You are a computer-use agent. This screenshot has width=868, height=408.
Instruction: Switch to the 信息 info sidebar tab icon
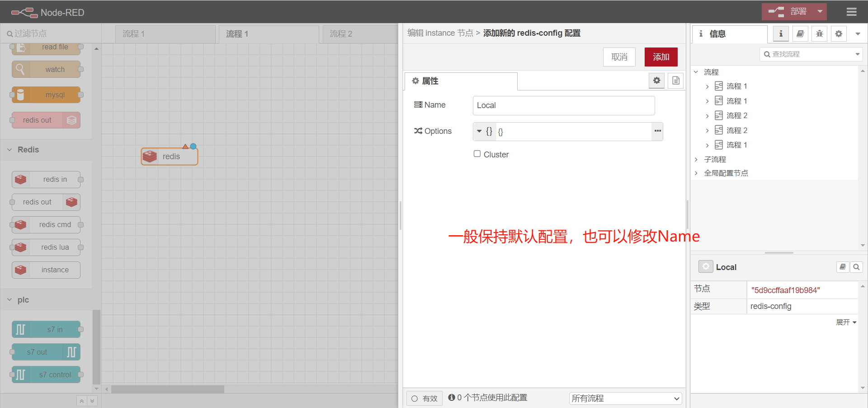click(x=780, y=33)
